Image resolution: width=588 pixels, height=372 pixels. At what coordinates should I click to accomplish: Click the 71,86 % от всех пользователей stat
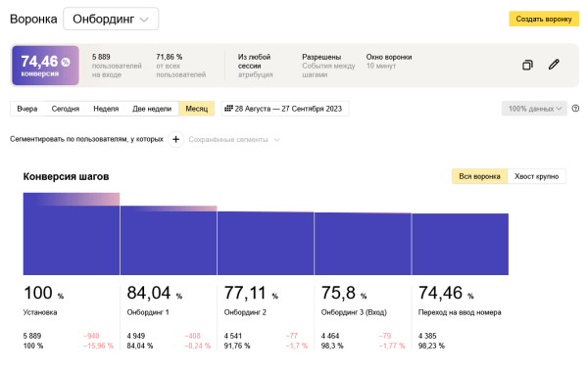[180, 66]
